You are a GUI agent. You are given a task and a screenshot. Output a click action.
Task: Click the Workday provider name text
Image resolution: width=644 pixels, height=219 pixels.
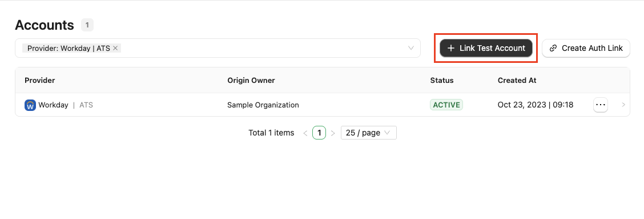pos(54,105)
